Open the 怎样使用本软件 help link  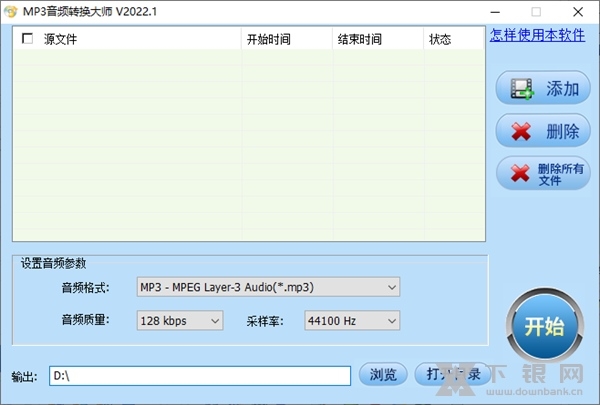(x=537, y=35)
